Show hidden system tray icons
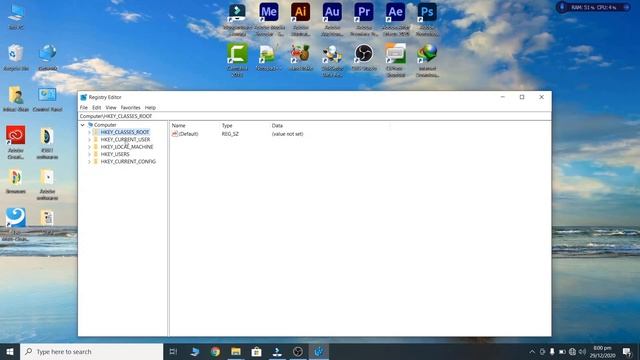This screenshot has width=640, height=360. (532, 351)
